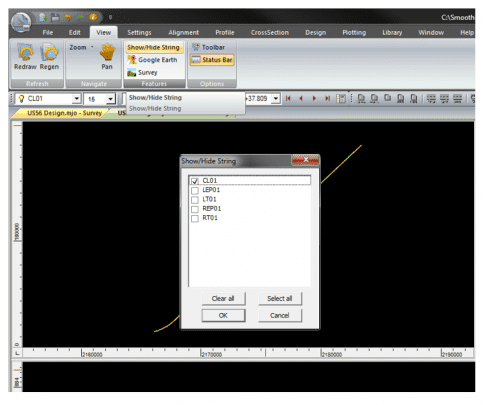Click the Redraw icon

[25, 53]
